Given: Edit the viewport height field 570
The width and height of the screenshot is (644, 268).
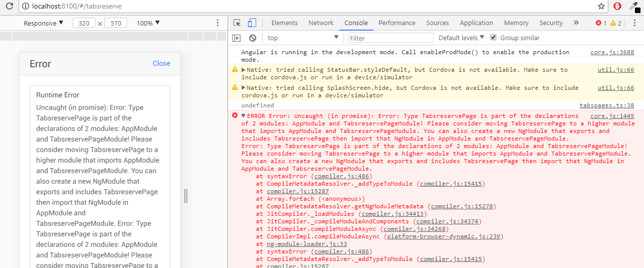Looking at the screenshot, I should (116, 23).
